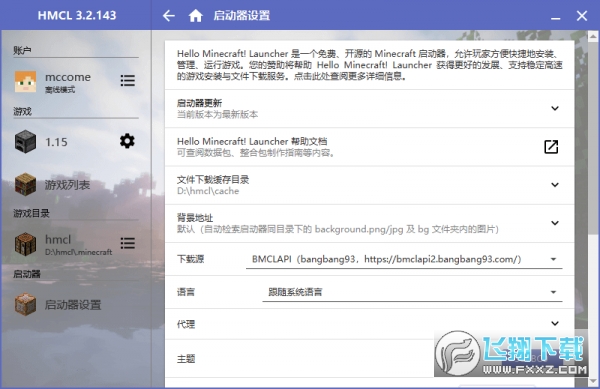
Task: Open the help documentation external link icon
Action: click(x=551, y=146)
